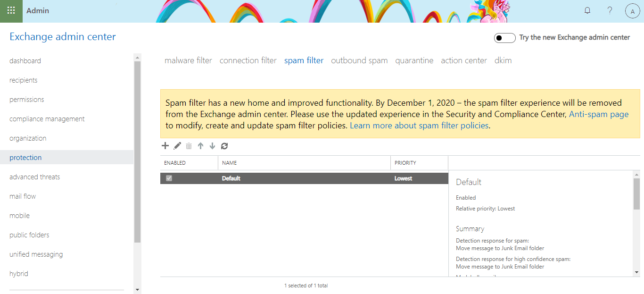Follow the Anti-spam page link
This screenshot has height=294, width=644.
599,114
